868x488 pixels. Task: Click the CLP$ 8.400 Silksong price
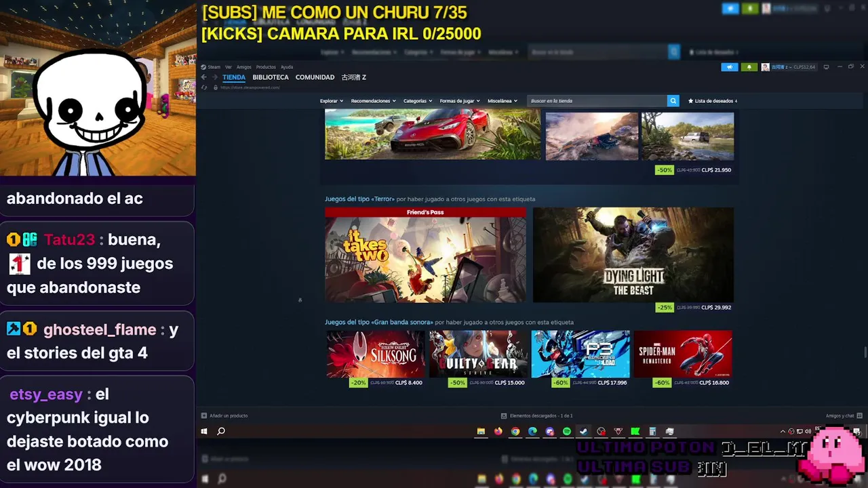(409, 383)
